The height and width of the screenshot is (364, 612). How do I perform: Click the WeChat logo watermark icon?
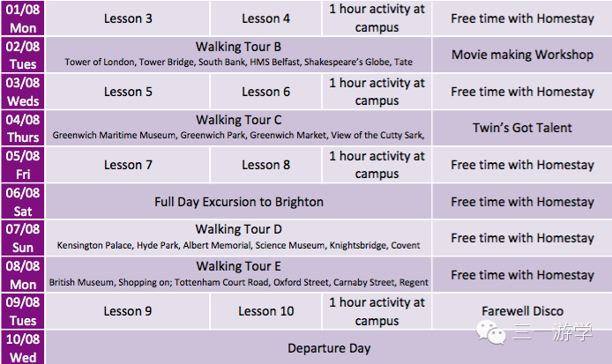tap(490, 332)
